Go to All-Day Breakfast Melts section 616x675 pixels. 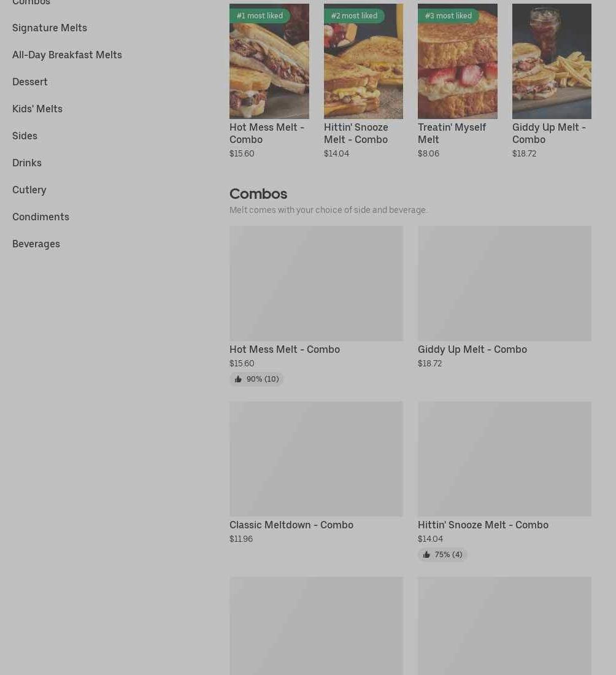click(x=67, y=55)
